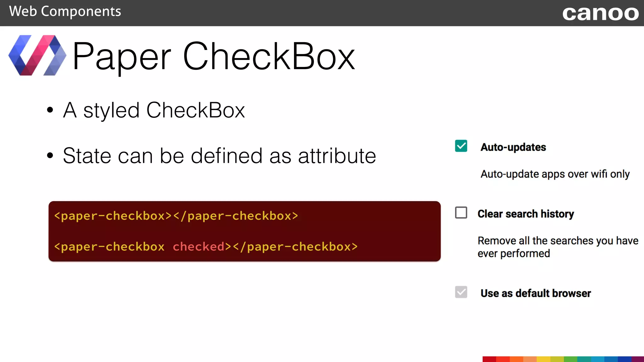Click 'Auto-update apps over wifi only' text
Viewport: 644px width, 362px height.
tap(555, 174)
